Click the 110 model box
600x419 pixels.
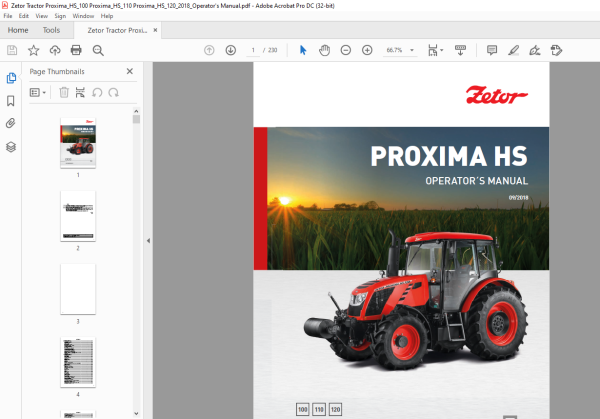click(319, 409)
